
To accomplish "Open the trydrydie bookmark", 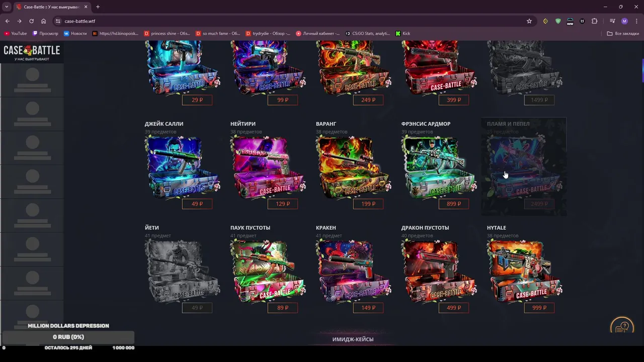I will coord(268,33).
